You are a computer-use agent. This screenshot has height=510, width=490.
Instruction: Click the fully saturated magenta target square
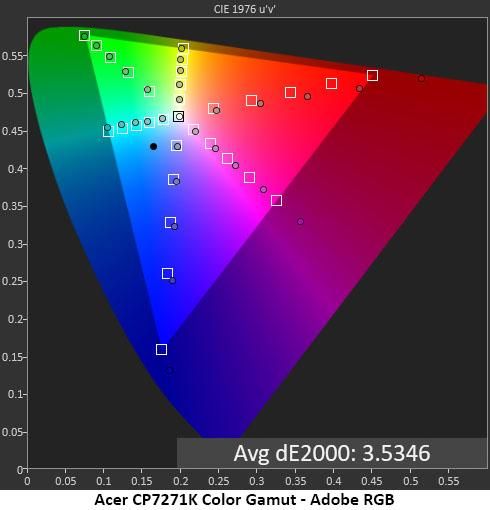tap(276, 200)
